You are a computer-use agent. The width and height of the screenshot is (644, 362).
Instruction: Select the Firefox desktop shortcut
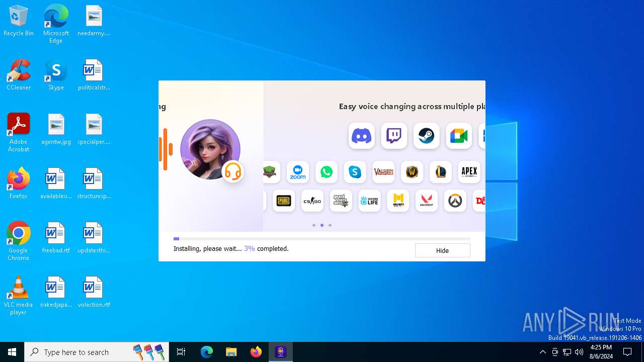tap(19, 184)
